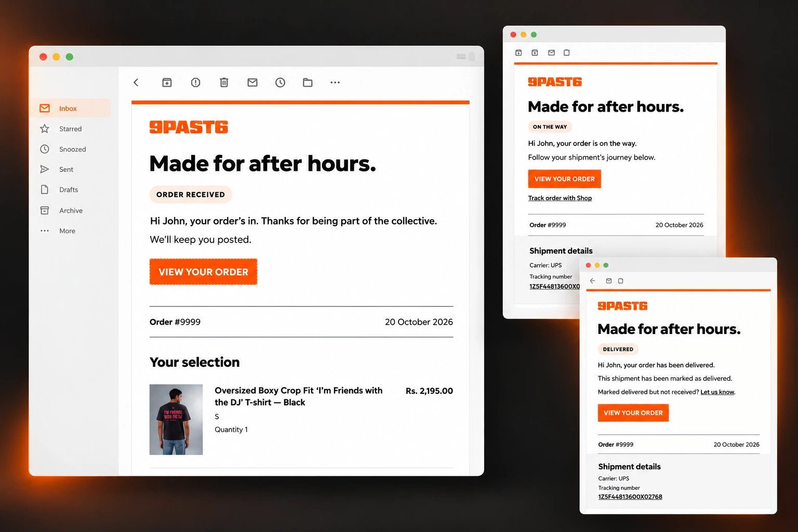This screenshot has height=532, width=798.
Task: Click the 'Oversized Boxy Crop Fit' product title
Action: [299, 396]
